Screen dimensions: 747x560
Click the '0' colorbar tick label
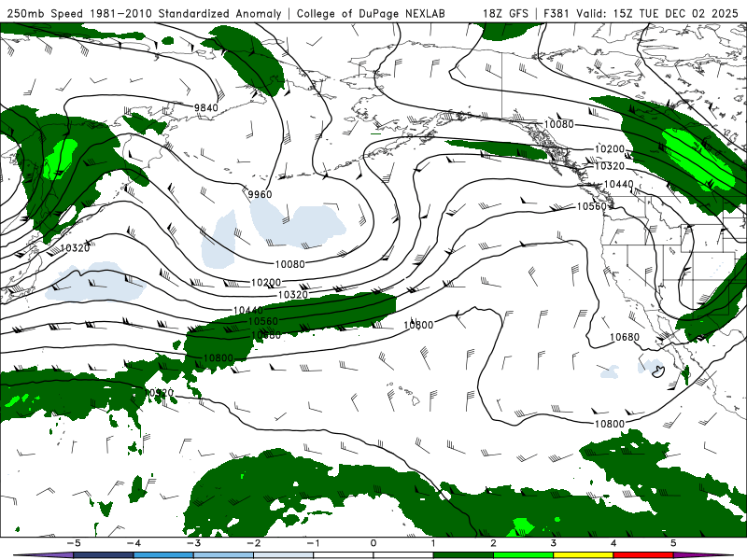click(373, 543)
